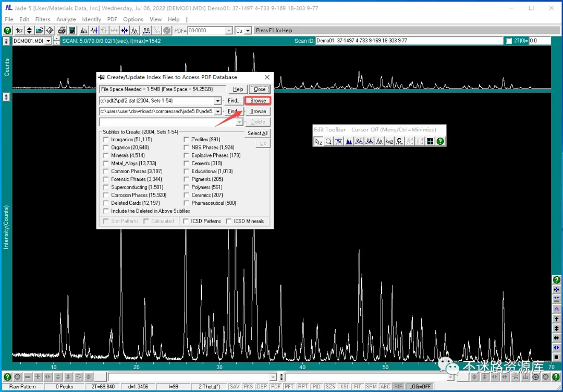563x392 pixels.
Task: Click the PDF= number input field
Action: tap(206, 31)
